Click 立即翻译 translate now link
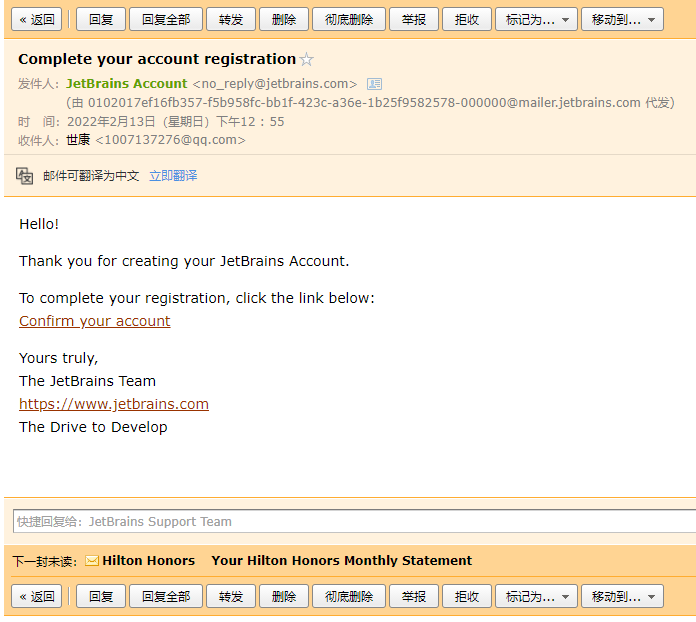696x622 pixels. [x=173, y=176]
